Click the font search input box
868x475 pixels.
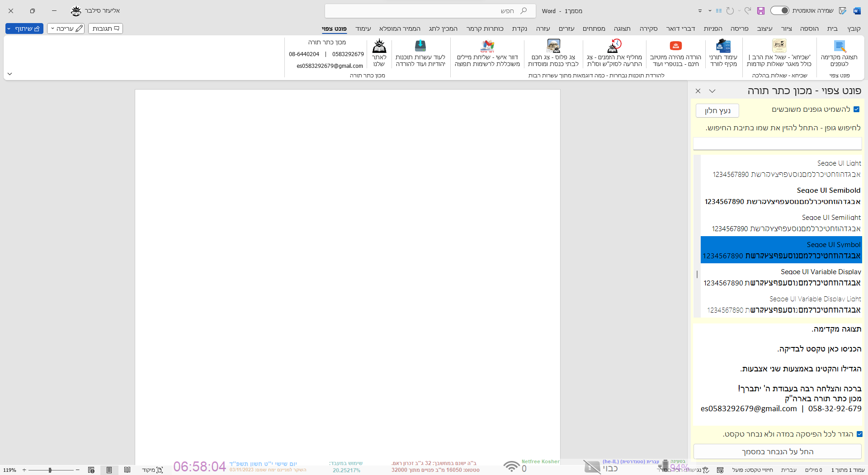coord(778,143)
